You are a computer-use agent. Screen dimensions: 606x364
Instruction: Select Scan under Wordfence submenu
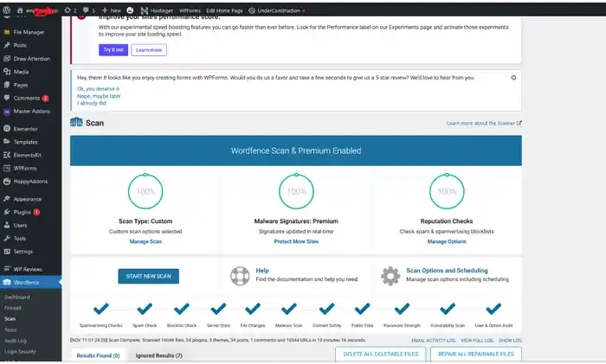[x=10, y=319]
